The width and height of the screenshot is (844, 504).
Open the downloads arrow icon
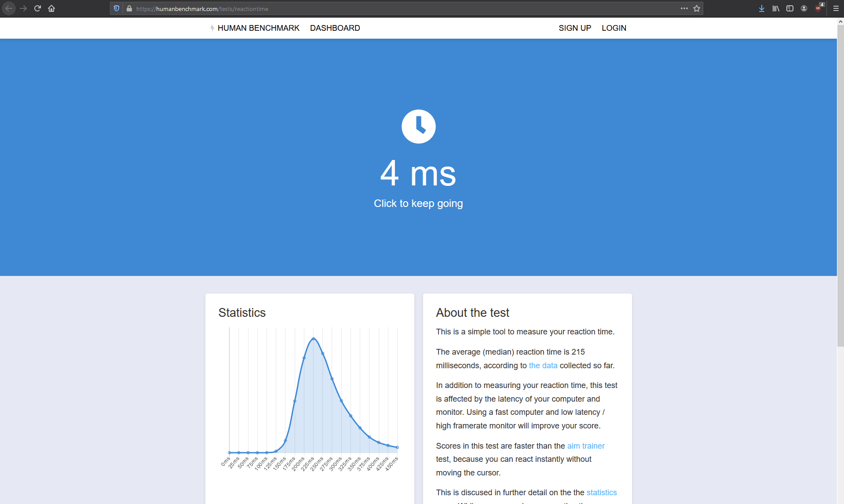pos(762,8)
